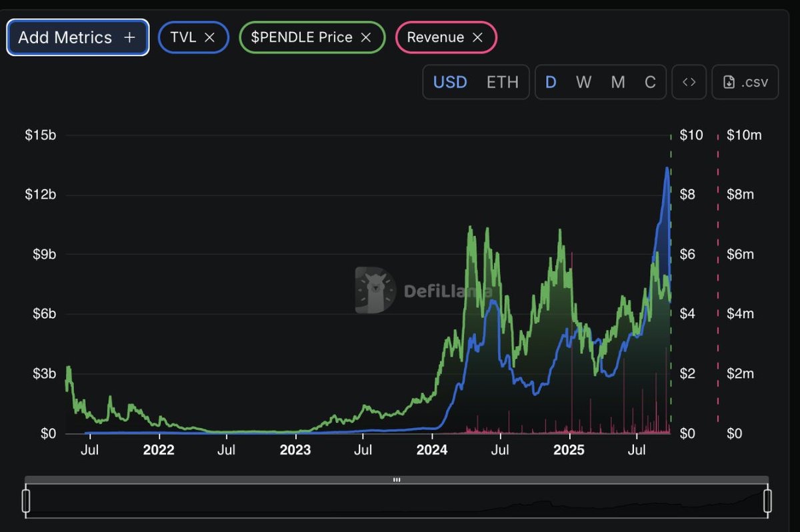Select monthly (M) grouping

(618, 82)
